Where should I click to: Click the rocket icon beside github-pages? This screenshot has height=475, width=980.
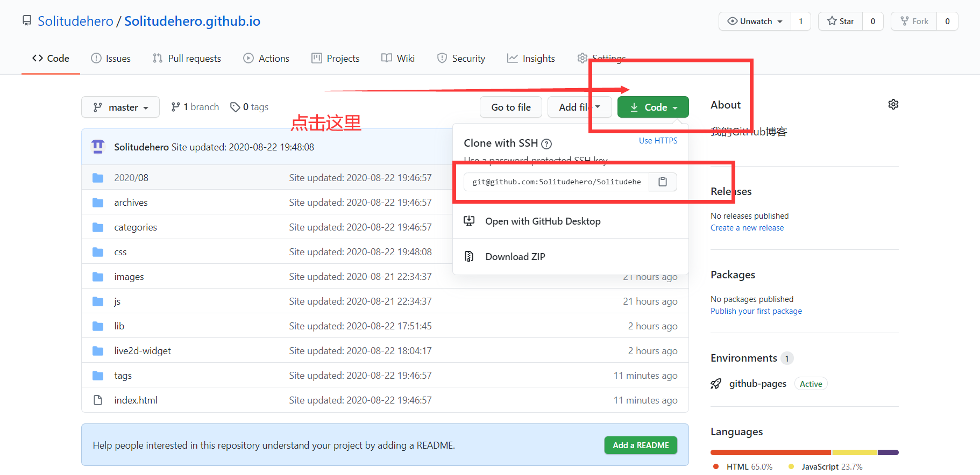[716, 384]
